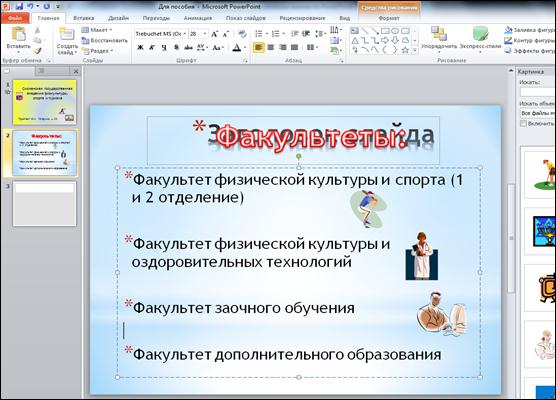
Task: Click the text direction icon
Action: (335, 30)
